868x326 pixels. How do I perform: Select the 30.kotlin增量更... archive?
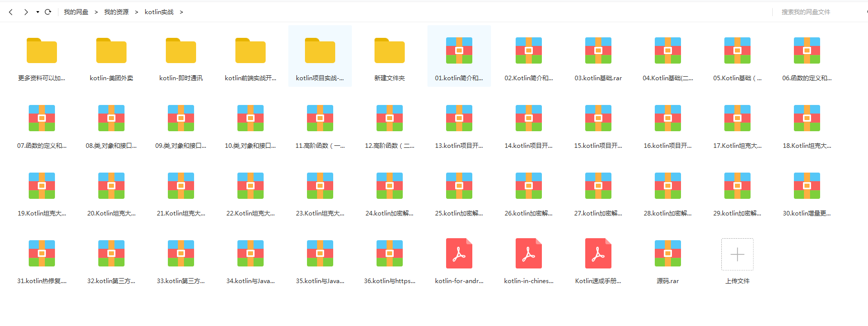click(807, 186)
